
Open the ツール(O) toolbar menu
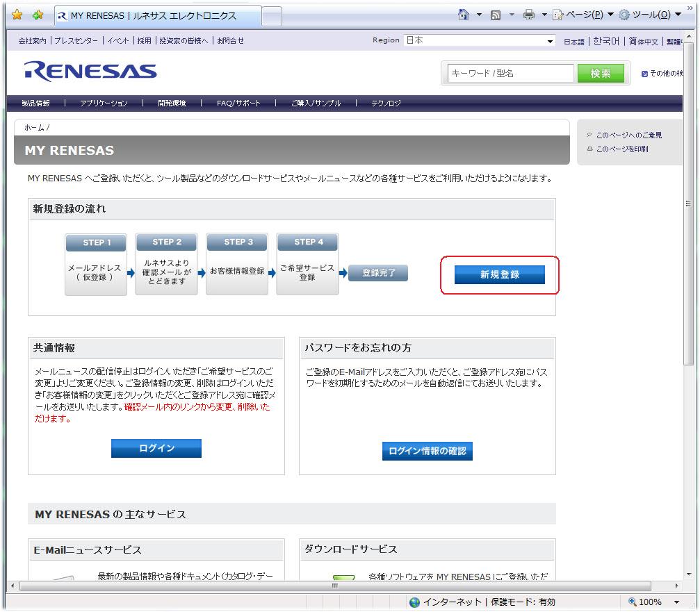coord(649,15)
